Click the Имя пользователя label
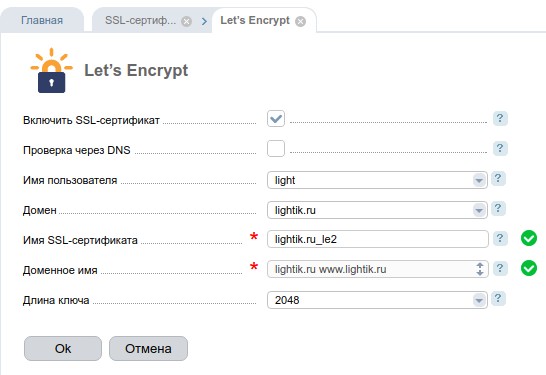Viewport: 546px width, 375px height. 70,180
